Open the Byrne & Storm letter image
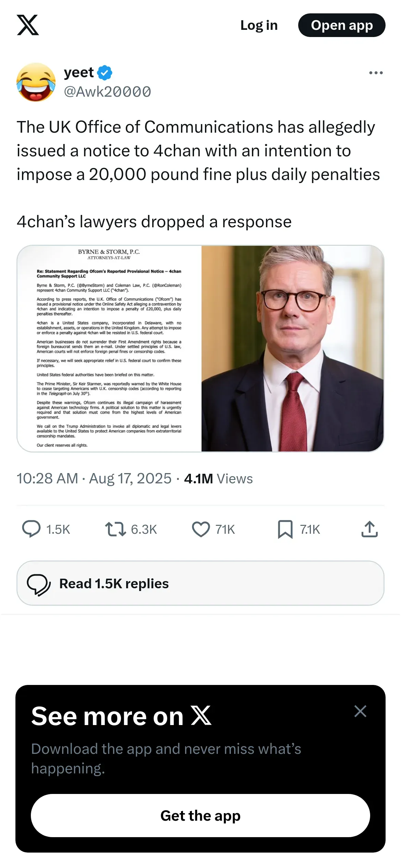The height and width of the screenshot is (868, 401). (109, 348)
